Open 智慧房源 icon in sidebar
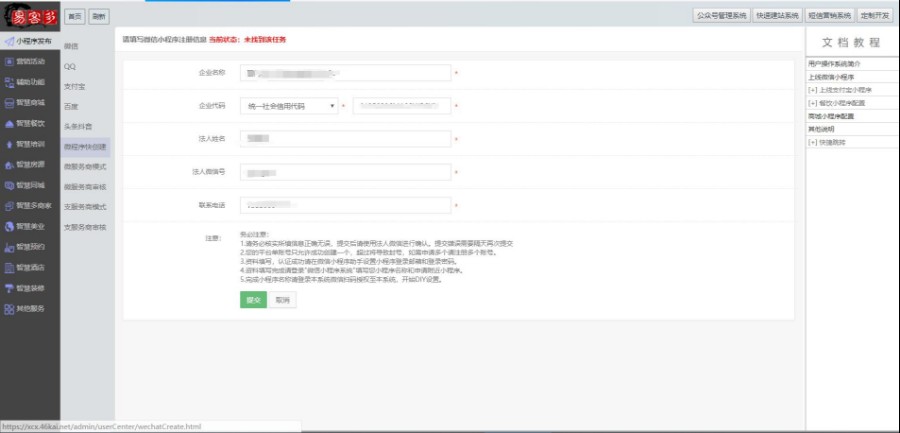 point(9,165)
